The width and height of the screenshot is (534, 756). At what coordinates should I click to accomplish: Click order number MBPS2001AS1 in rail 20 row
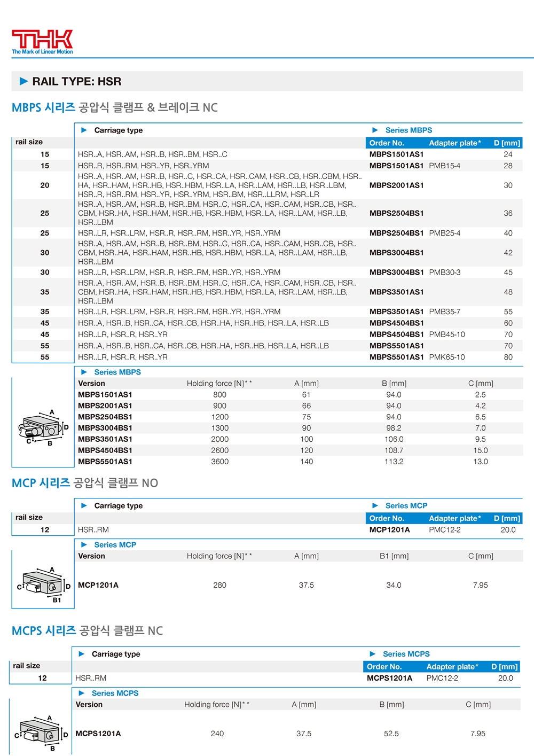(396, 185)
